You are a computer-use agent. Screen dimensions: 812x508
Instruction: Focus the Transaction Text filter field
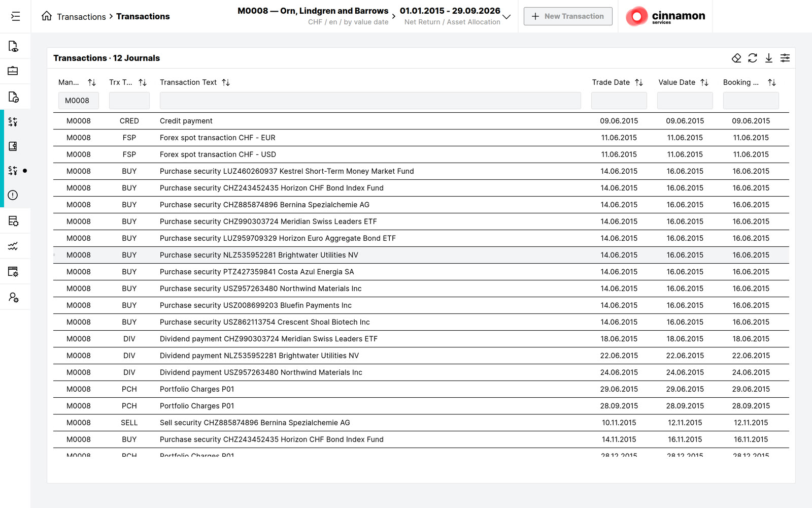[370, 101]
